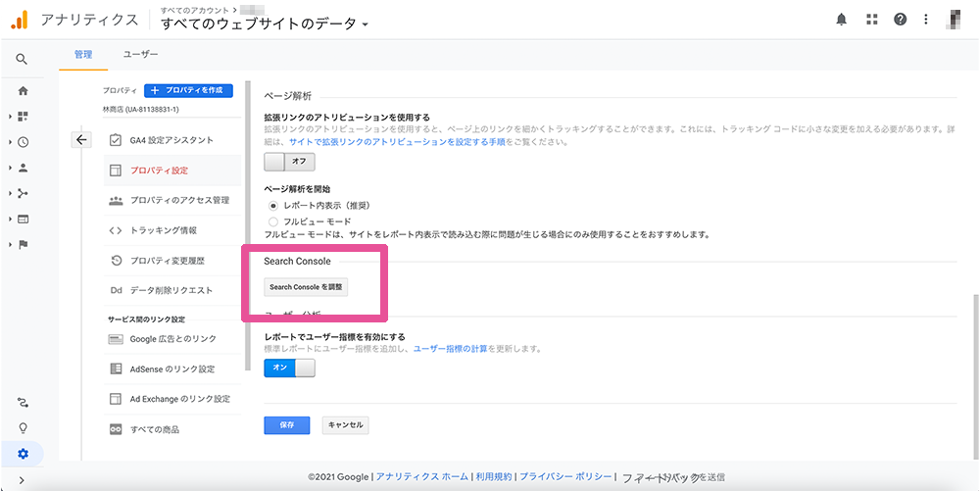980x491 pixels.
Task: Click GA4 設定アシスタント checkbox icon
Action: (x=115, y=140)
